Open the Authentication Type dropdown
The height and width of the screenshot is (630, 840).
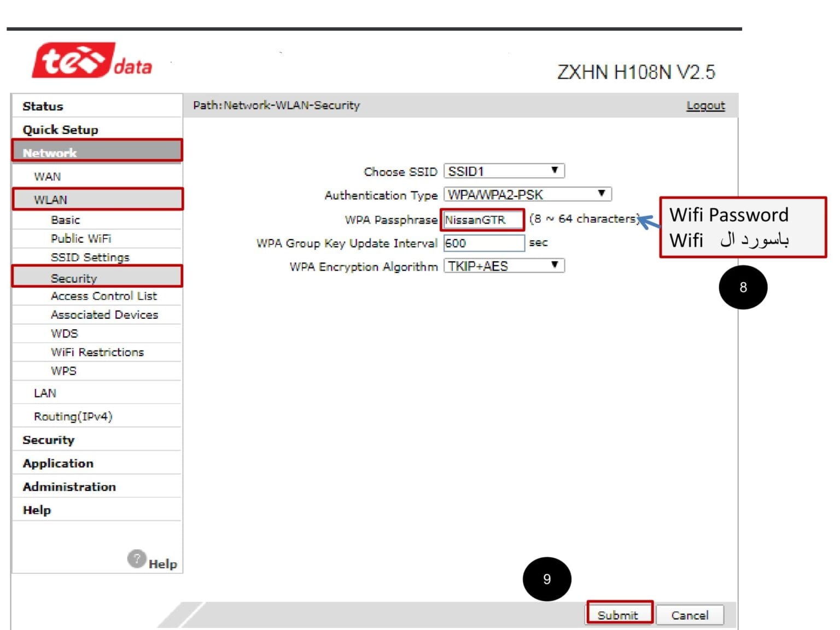point(528,194)
